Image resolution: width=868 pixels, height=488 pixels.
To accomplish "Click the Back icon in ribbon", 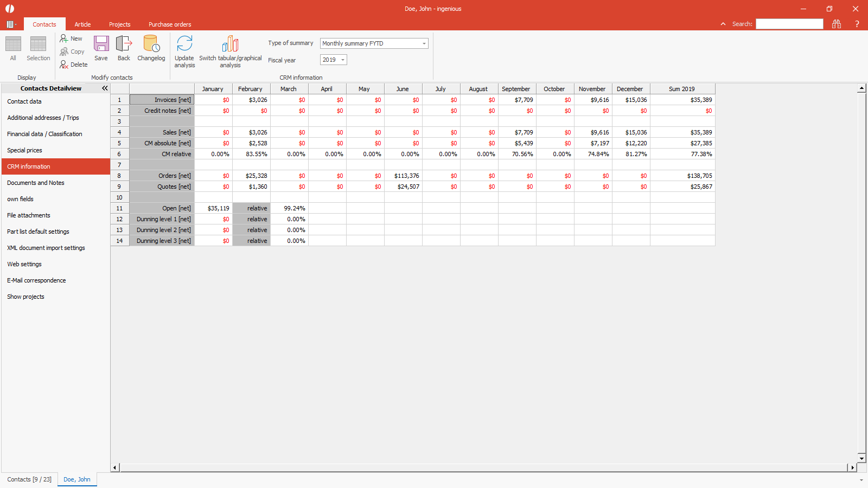I will [124, 44].
